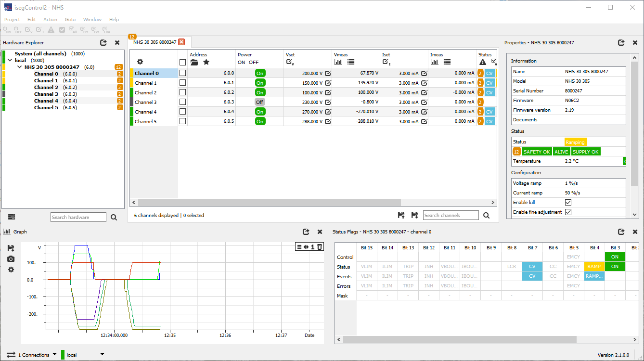Click the Iset edit pencil for Channel 4
This screenshot has width=644, height=361.
click(424, 111)
